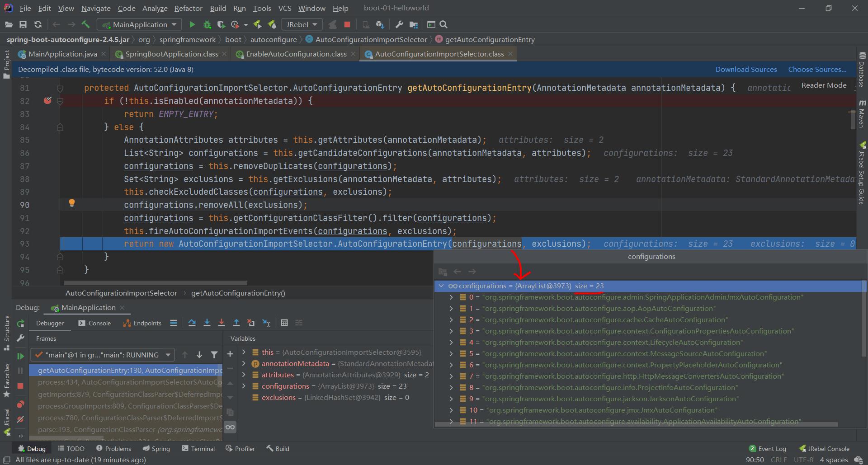Open thread selector "main" RUNNING dropdown
The width and height of the screenshot is (868, 465).
click(102, 355)
